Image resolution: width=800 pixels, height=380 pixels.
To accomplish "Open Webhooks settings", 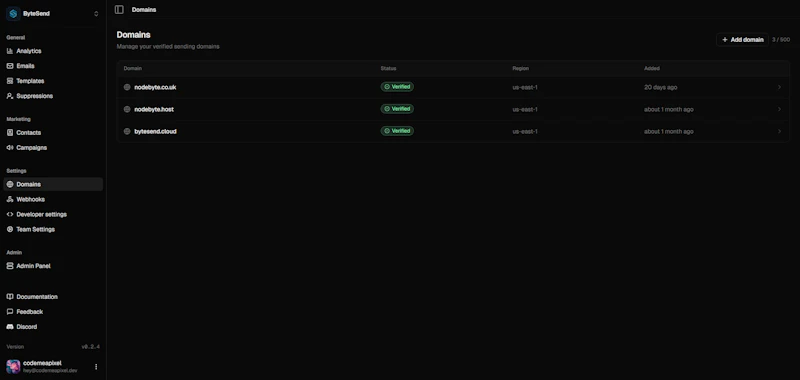I will pos(53,199).
